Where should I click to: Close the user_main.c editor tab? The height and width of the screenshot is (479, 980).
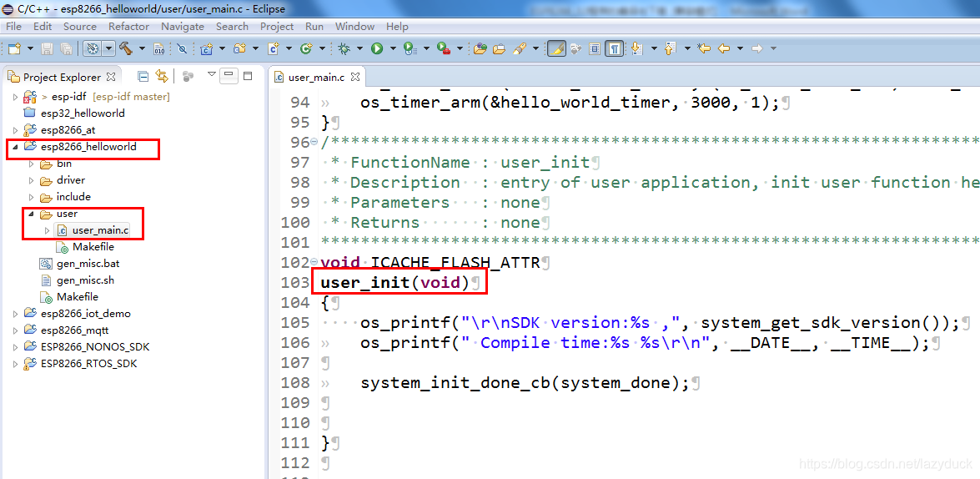click(355, 77)
